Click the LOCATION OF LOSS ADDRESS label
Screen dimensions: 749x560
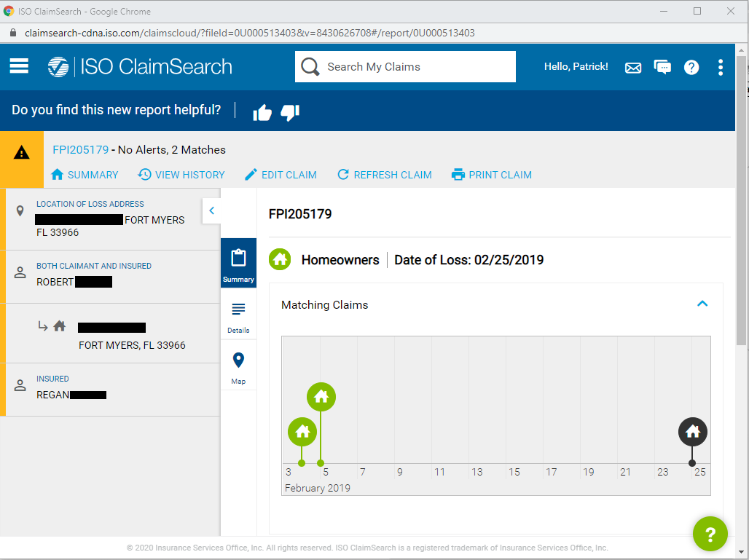tap(90, 204)
